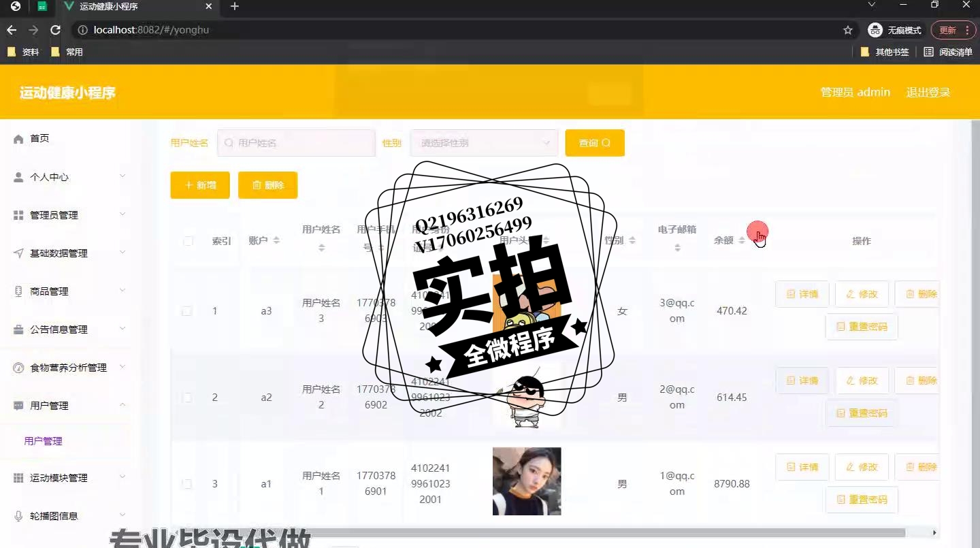This screenshot has height=548, width=980.
Task: Toggle the select-all checkbox in table header
Action: point(189,241)
